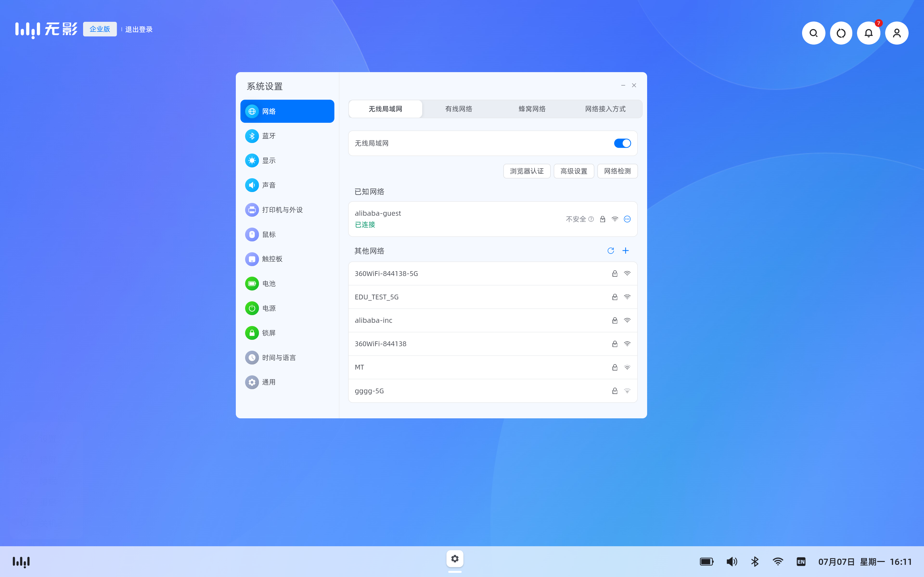Image resolution: width=924 pixels, height=577 pixels.
Task: Click the circular refresh icon in header
Action: click(841, 33)
